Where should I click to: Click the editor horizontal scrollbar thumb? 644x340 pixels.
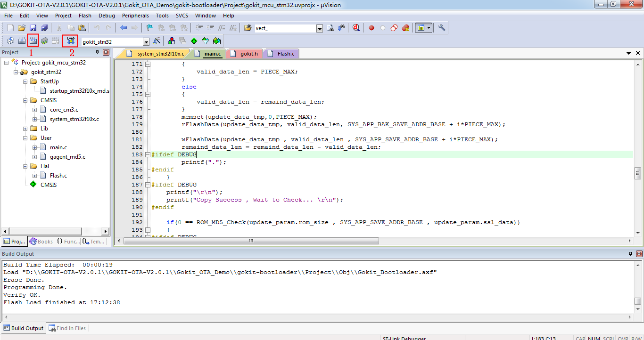pos(250,241)
